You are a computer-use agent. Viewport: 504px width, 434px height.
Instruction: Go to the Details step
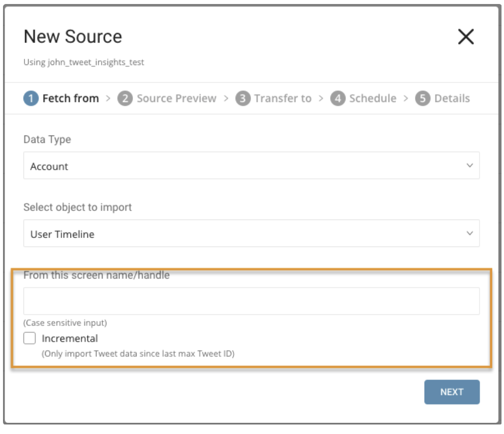coord(452,98)
